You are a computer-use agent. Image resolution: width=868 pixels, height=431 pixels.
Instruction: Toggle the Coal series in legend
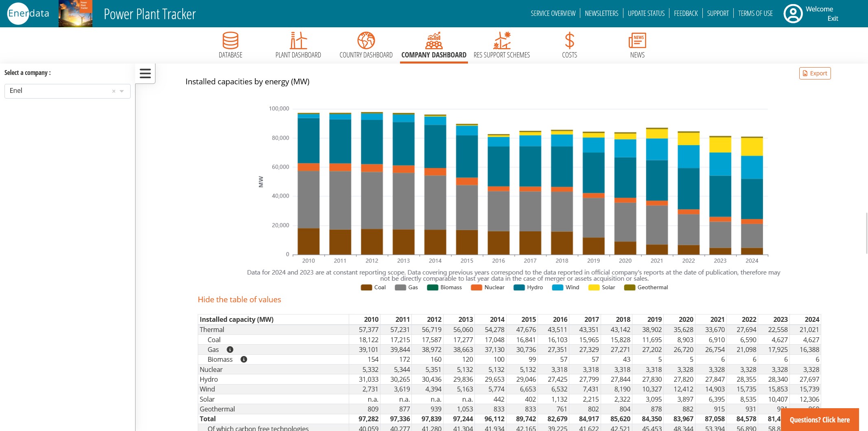(x=373, y=288)
